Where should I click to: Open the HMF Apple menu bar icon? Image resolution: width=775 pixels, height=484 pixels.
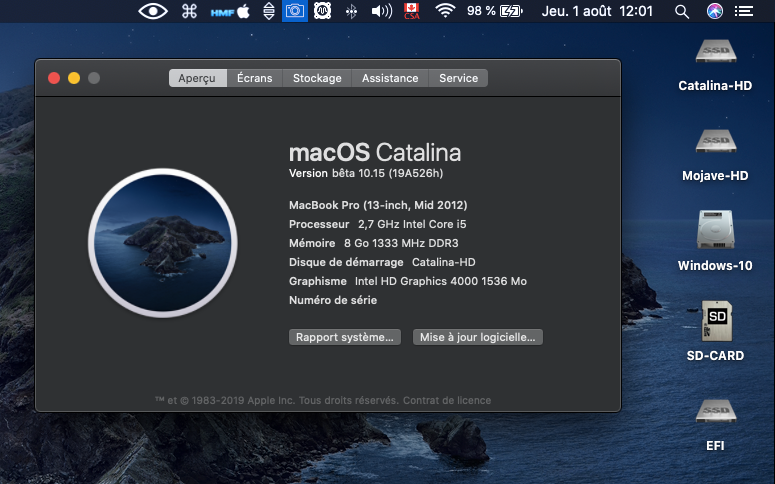coord(230,11)
